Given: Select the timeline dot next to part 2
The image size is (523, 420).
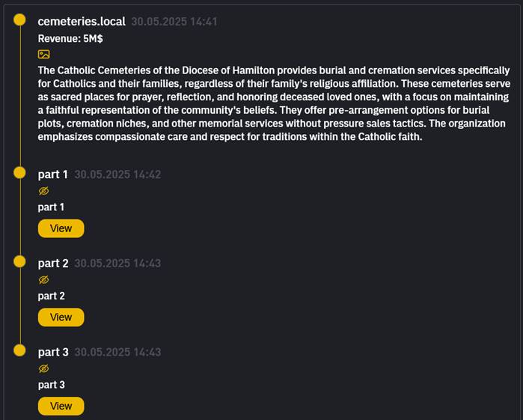Looking at the screenshot, I should (20, 263).
